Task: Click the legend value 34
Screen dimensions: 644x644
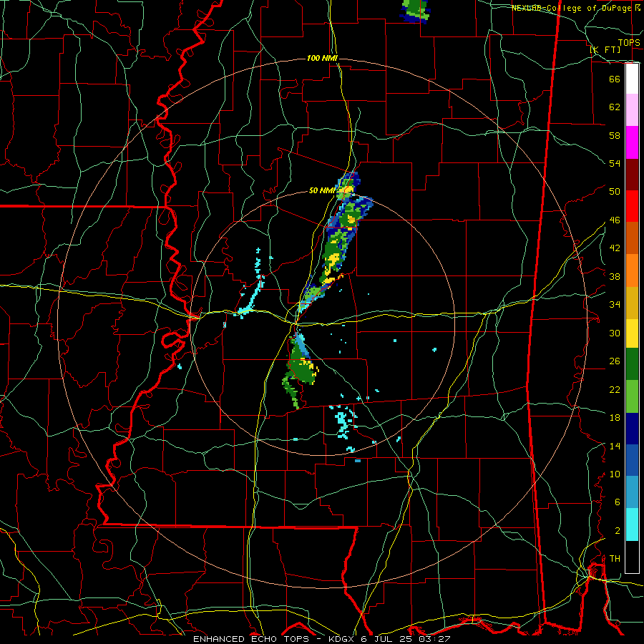Action: pos(615,304)
